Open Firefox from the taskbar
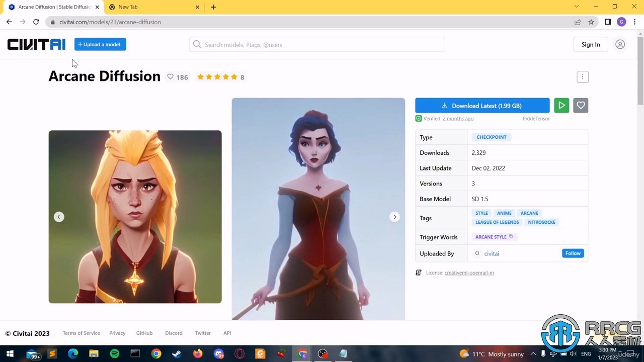This screenshot has width=644, height=362. (198, 354)
